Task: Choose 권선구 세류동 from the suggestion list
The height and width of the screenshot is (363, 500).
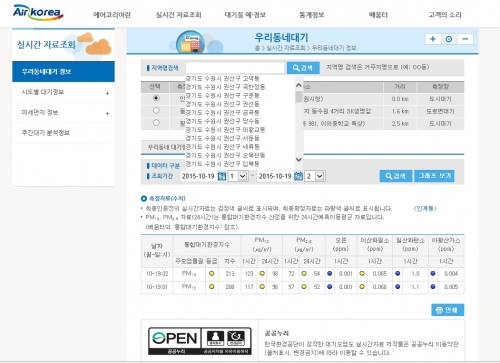Action: point(222,147)
